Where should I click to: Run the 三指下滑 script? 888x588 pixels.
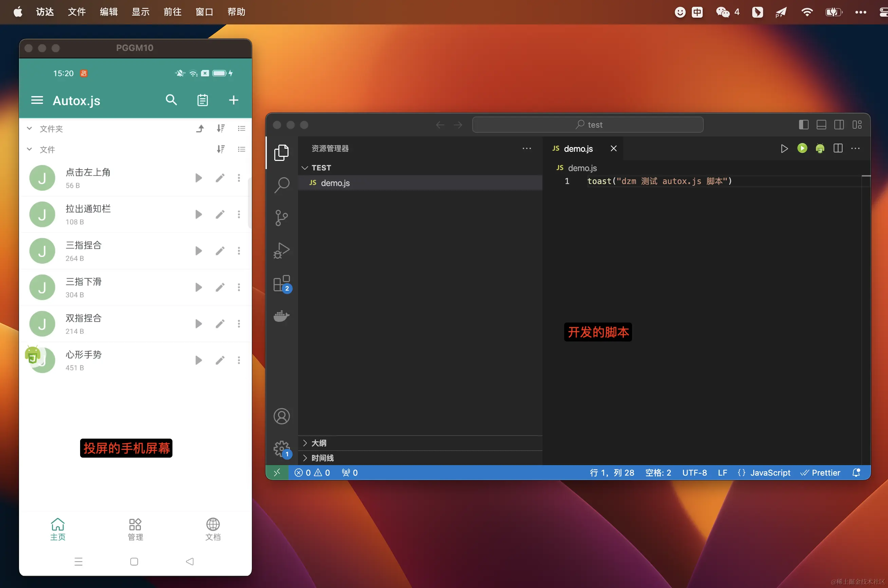[198, 287]
